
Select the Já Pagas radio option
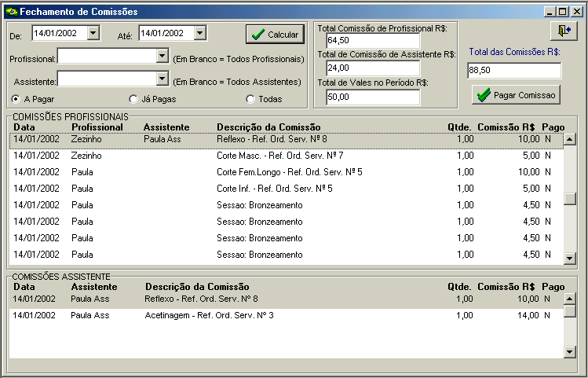[x=133, y=99]
